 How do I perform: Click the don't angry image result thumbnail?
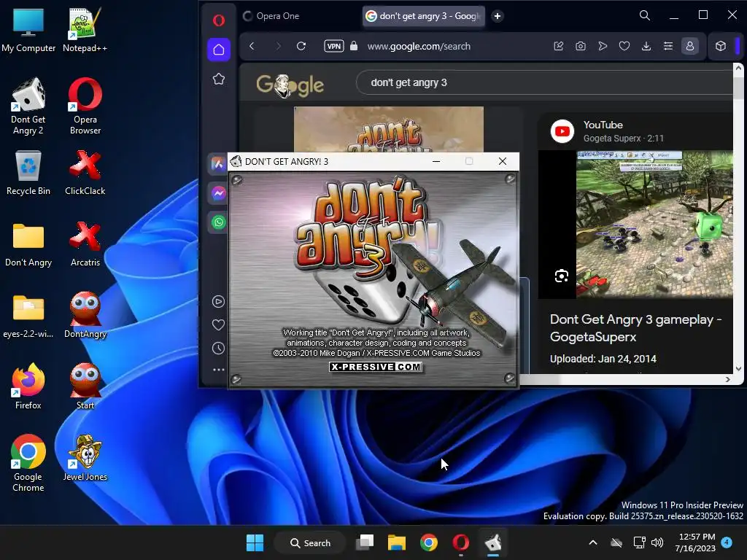389,129
